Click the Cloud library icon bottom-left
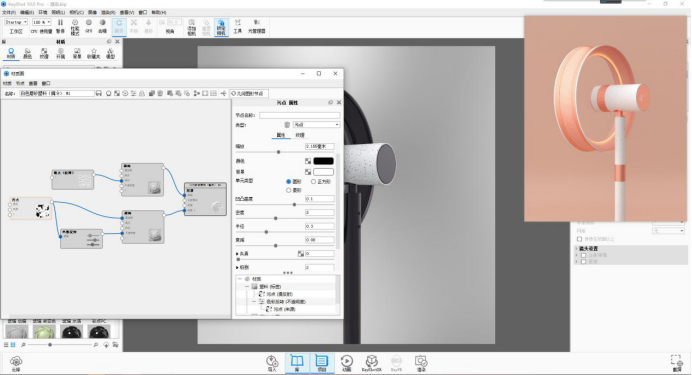Viewport: 692px width, 375px height. pos(16,363)
